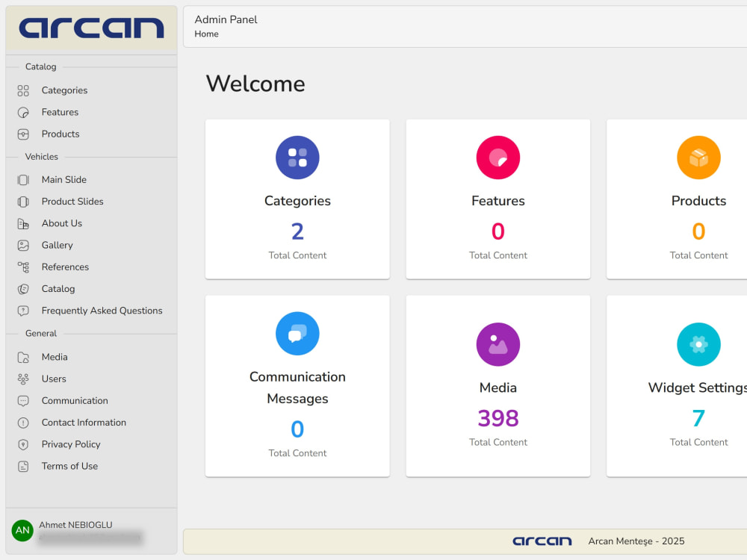Open Products from the sidebar menu
Viewport: 747px width, 560px height.
click(x=61, y=134)
